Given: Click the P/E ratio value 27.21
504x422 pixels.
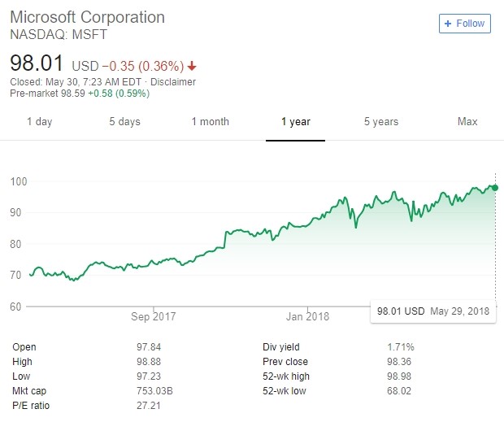Looking at the screenshot, I should pos(148,406).
